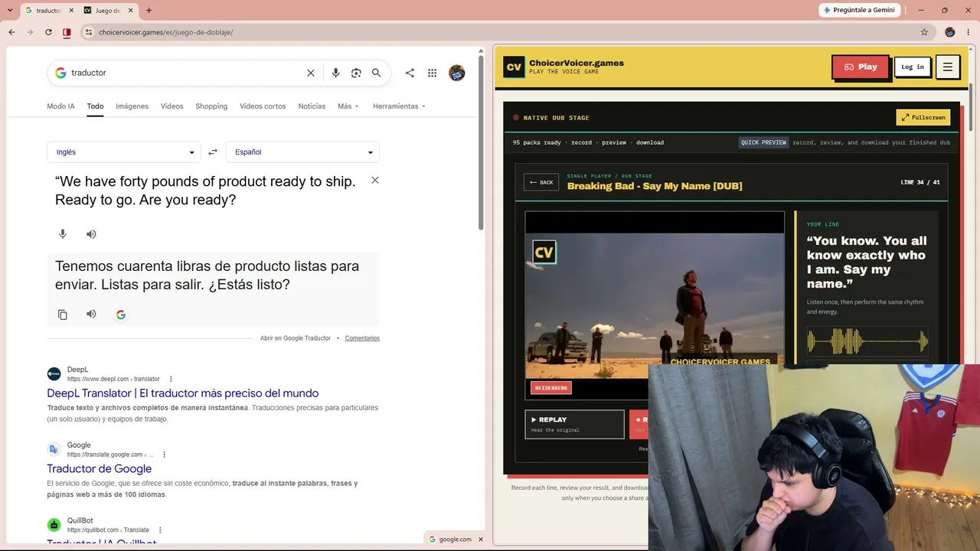Swap translation languages with the arrows icon
The height and width of the screenshot is (551, 980).
[213, 152]
